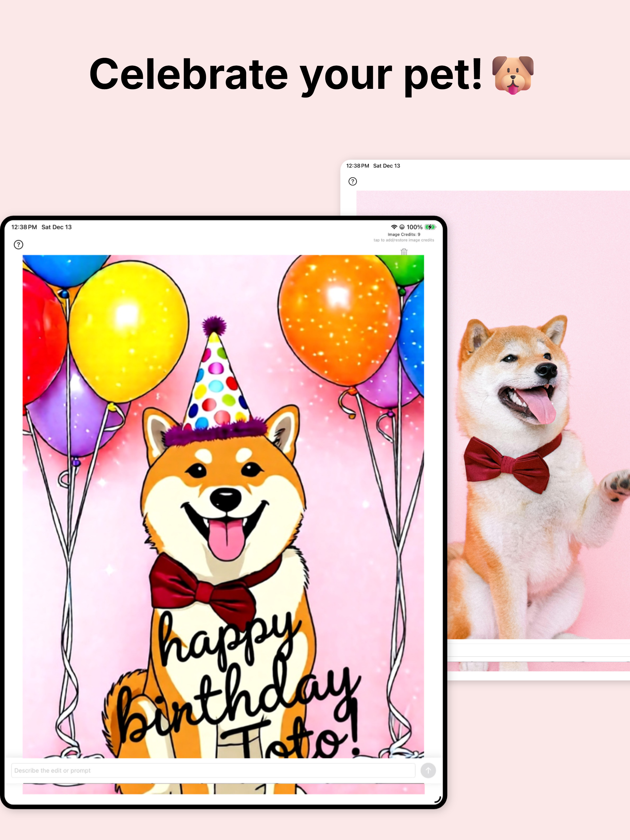Tap the help icon on the back iPad
Screen dimensions: 630x840
pyautogui.click(x=353, y=181)
